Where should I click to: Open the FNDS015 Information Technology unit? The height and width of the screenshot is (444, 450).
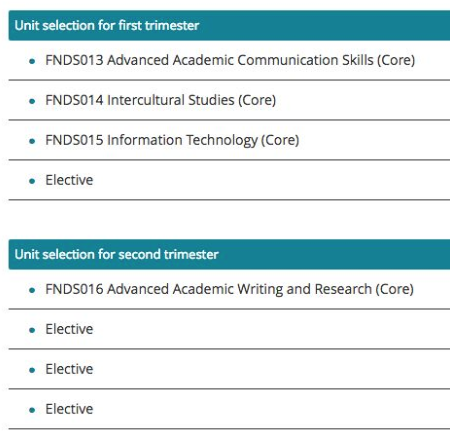point(172,140)
